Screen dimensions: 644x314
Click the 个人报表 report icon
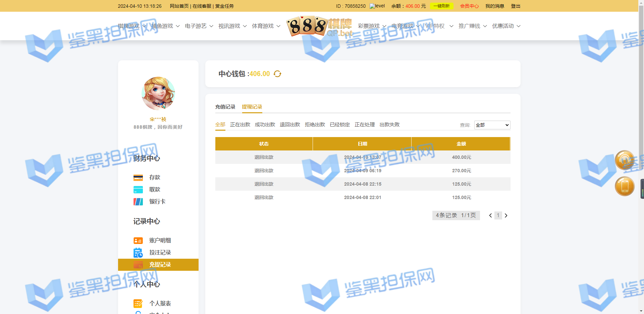[x=138, y=304]
